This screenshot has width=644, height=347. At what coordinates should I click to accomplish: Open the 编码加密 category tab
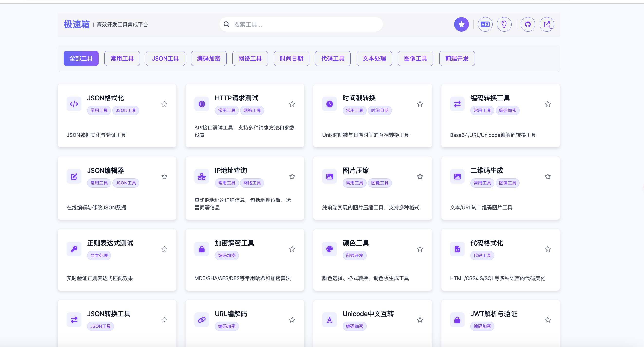209,58
